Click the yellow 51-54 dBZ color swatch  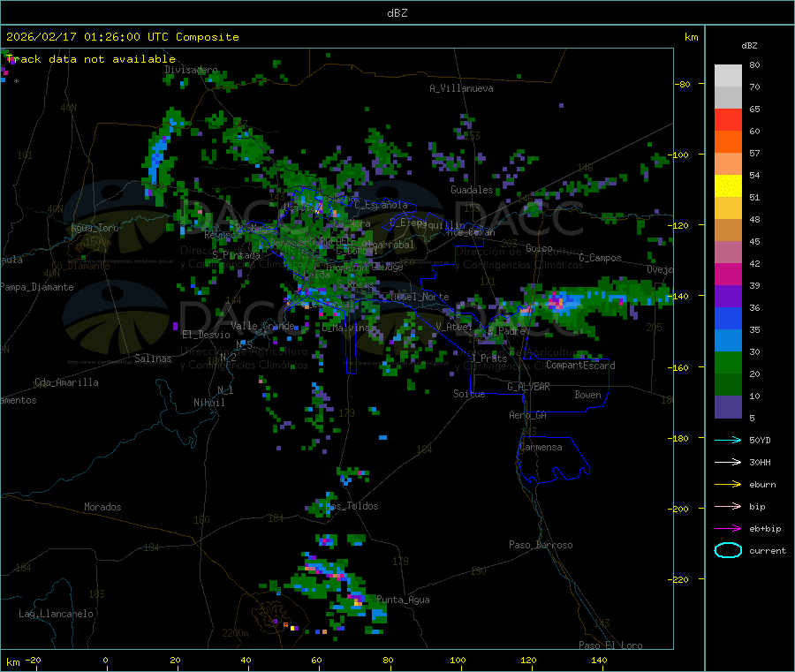728,186
